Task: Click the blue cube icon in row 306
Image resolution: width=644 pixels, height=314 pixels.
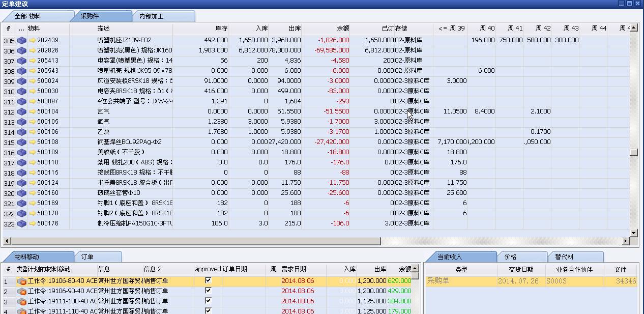Action: 22,50
